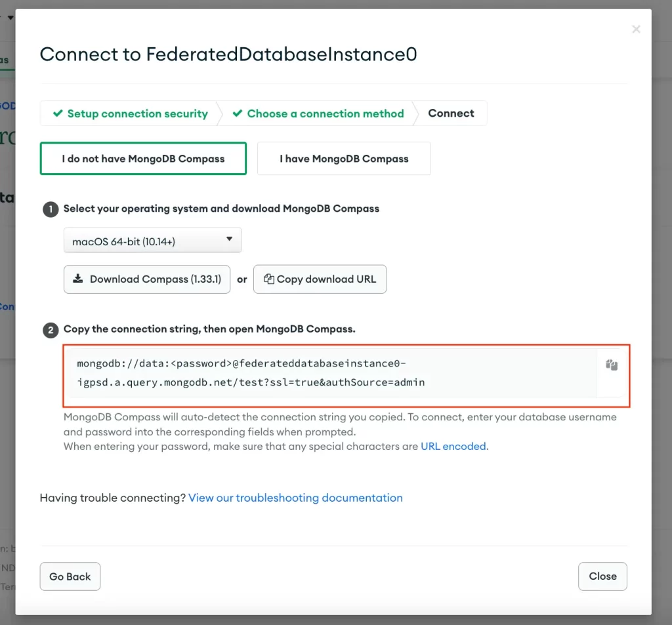Go to the Choose a connection method tab
672x625 pixels.
tap(324, 113)
